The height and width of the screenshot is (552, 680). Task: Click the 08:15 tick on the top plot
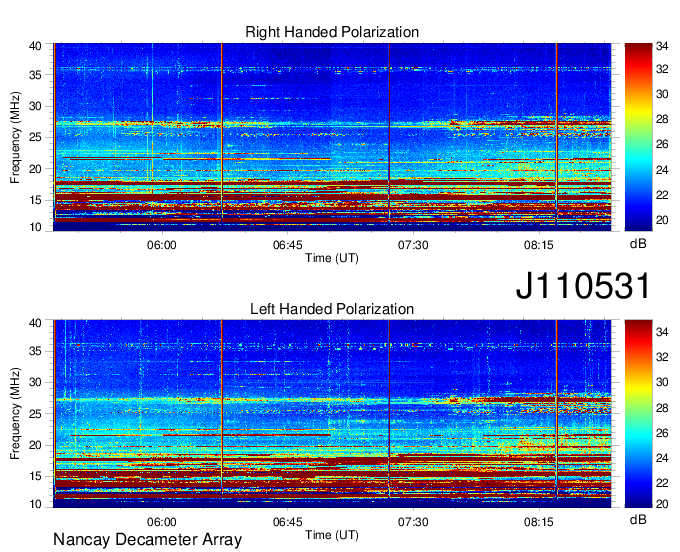[539, 245]
